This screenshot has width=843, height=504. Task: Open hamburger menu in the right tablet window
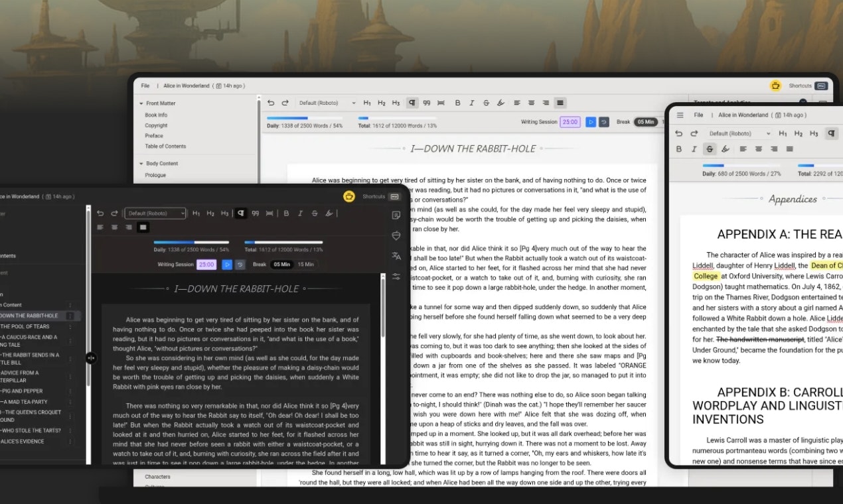[x=680, y=115]
